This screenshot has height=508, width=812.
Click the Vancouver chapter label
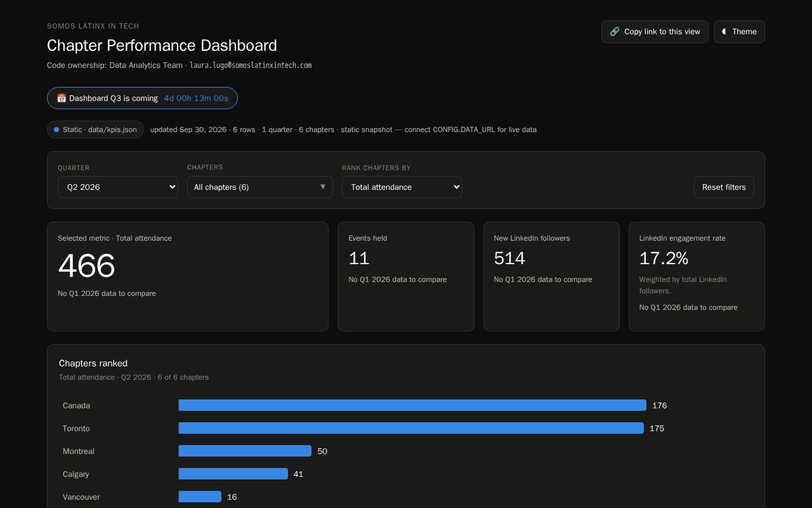click(x=81, y=497)
